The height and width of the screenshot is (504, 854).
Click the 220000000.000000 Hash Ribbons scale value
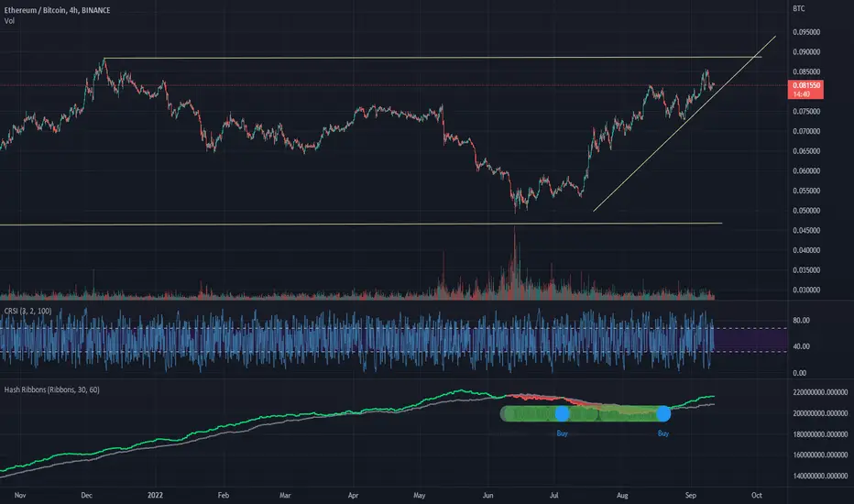pyautogui.click(x=820, y=392)
